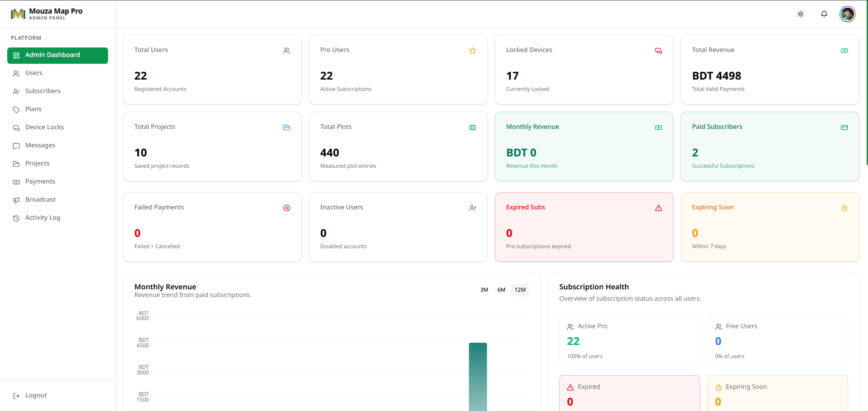Switch the revenue chart to 3M
Screen dimensions: 868x411
click(484, 290)
